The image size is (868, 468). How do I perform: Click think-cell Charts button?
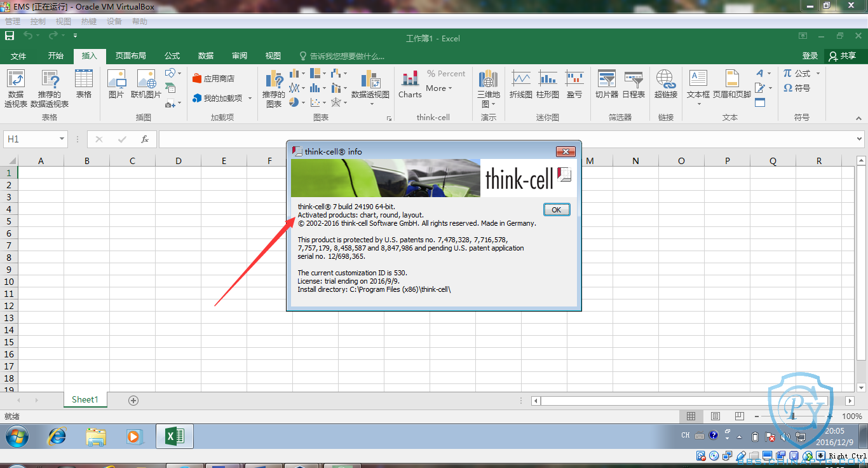point(410,84)
